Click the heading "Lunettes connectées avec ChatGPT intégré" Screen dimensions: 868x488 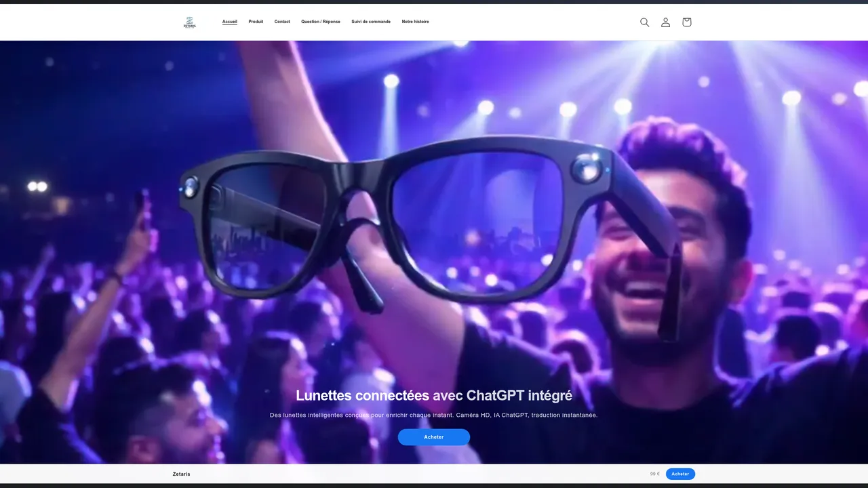tap(434, 395)
